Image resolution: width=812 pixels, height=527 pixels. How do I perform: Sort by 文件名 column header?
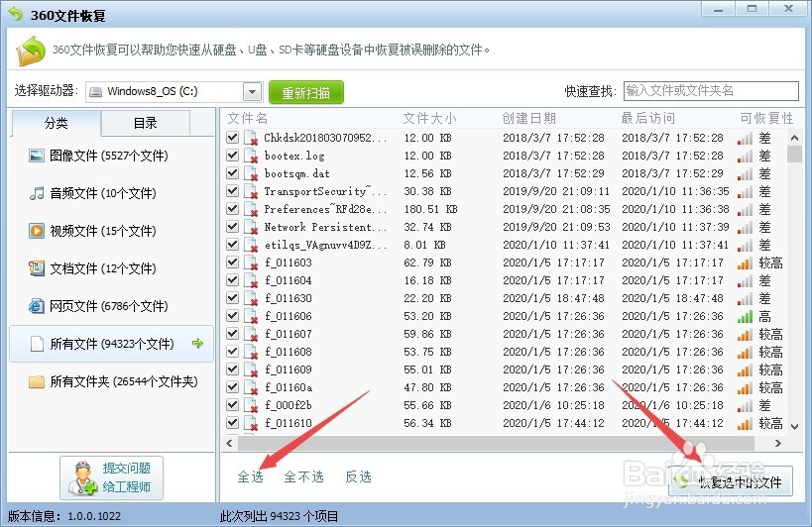click(x=248, y=119)
